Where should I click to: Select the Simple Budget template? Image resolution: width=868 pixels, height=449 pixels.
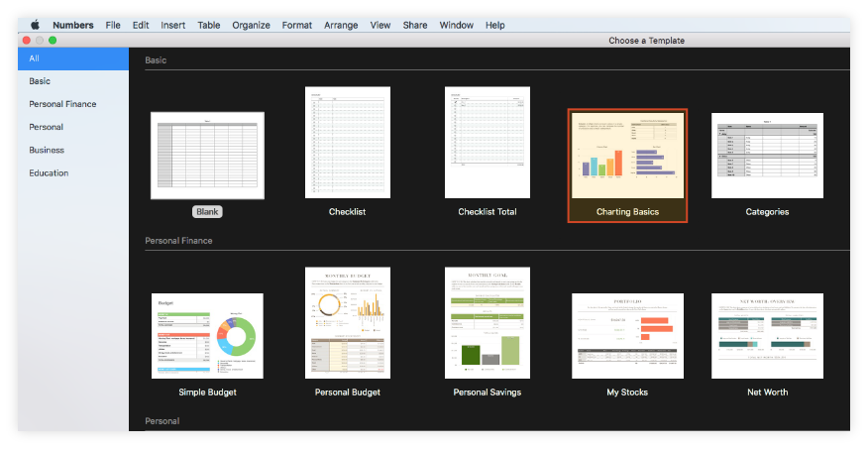tap(207, 335)
